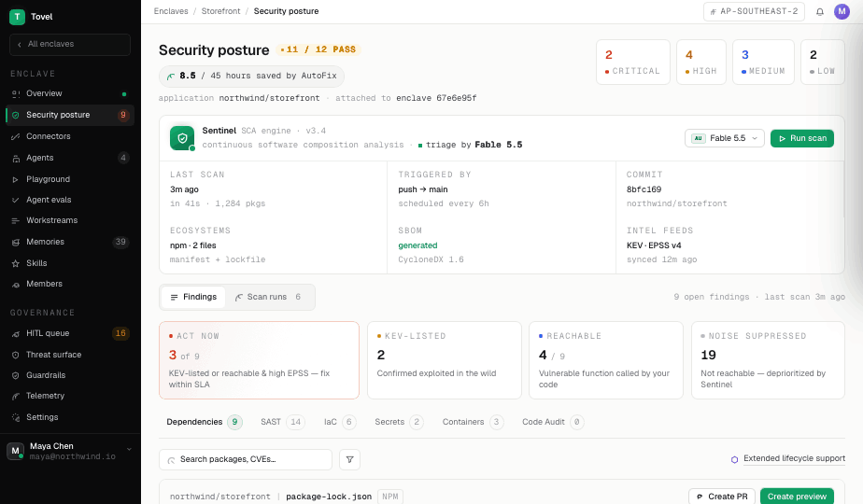This screenshot has width=863, height=504.
Task: Filter by the Low severity card
Action: tap(822, 63)
